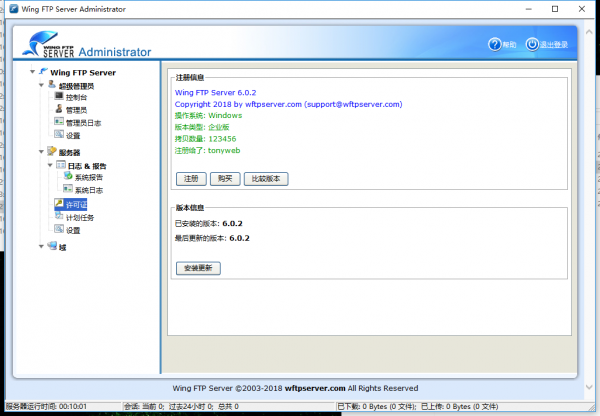The width and height of the screenshot is (600, 416).
Task: Click the Copyright 2018 wftpserver.com line
Action: pos(289,104)
